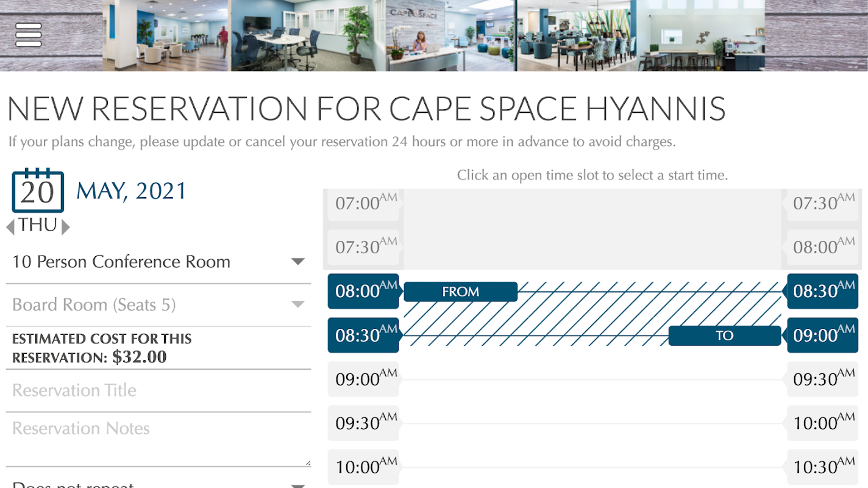
Task: Select the 09:30 AM start slot
Action: pos(363,423)
